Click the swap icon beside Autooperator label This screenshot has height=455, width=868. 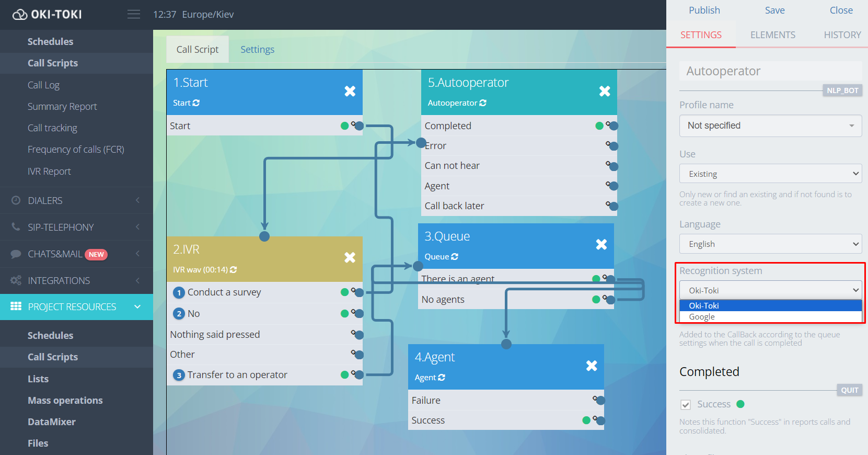click(x=483, y=103)
